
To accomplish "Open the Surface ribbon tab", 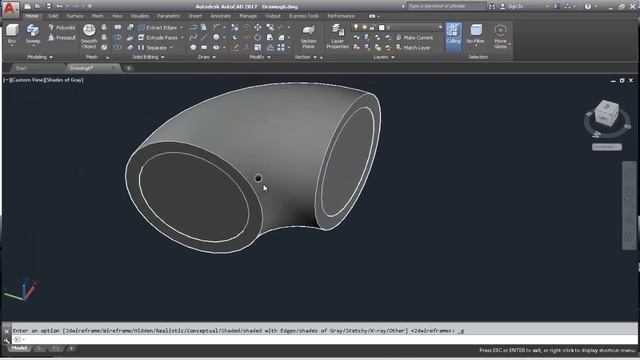I will tap(75, 16).
